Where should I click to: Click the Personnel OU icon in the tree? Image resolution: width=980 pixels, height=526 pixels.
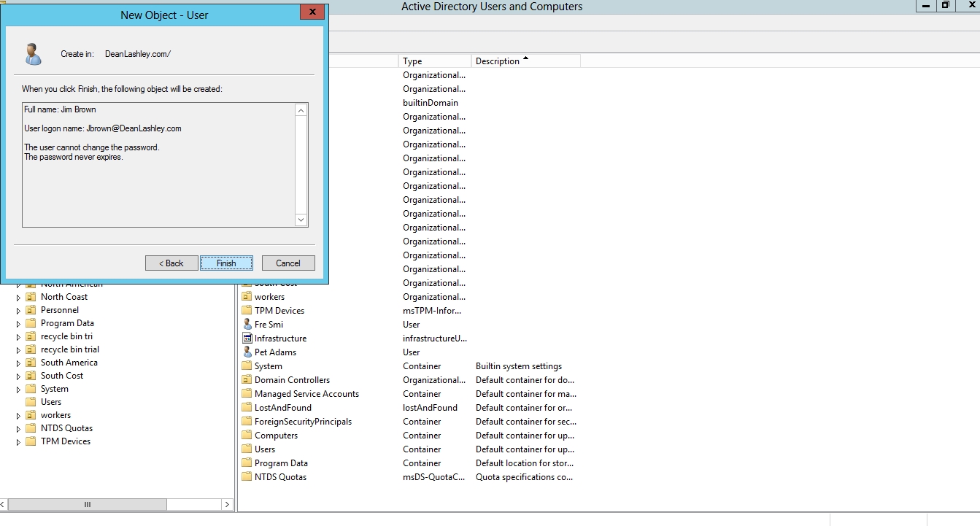pyautogui.click(x=31, y=310)
